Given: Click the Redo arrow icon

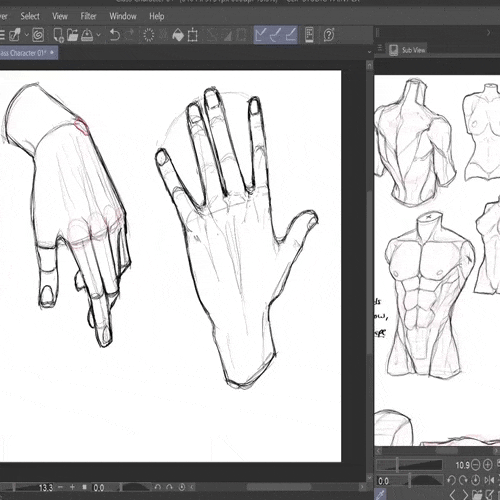Looking at the screenshot, I should click(x=129, y=35).
